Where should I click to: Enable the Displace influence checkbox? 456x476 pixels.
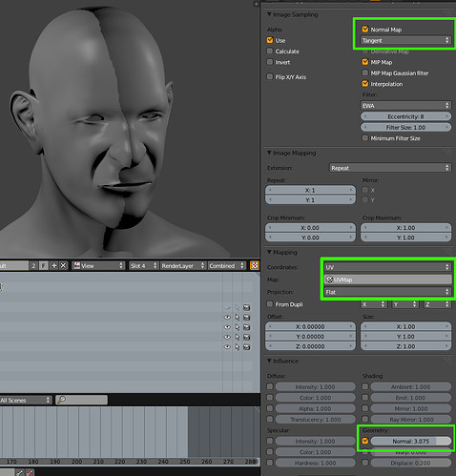click(x=365, y=463)
